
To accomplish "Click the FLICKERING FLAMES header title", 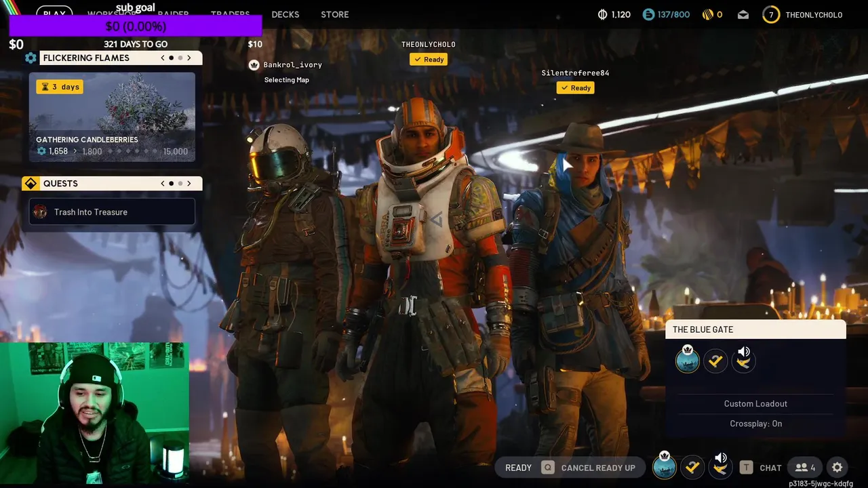I will point(86,58).
